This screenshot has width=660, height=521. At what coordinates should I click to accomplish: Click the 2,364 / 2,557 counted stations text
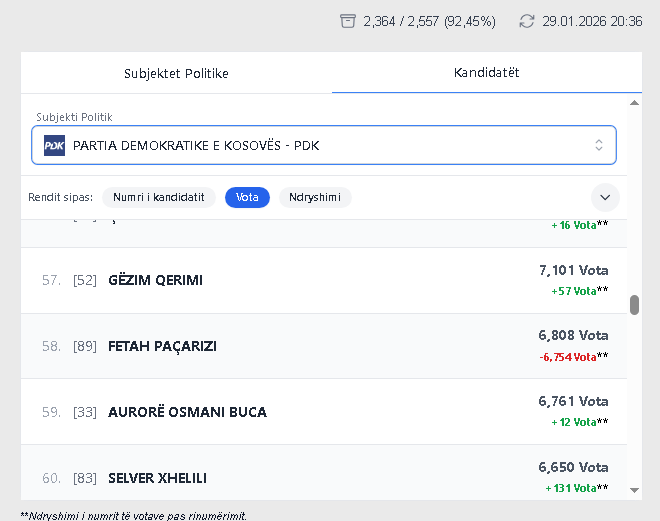tap(429, 21)
